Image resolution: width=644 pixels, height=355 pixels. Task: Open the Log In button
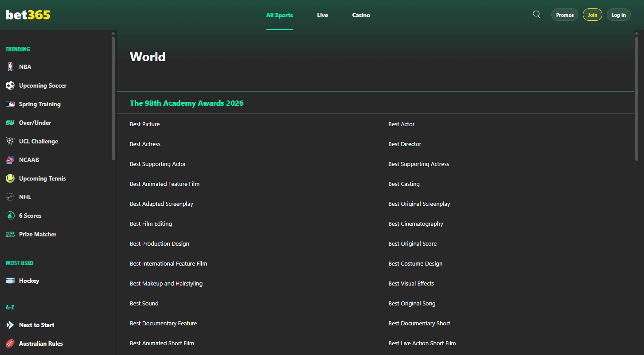click(x=618, y=15)
